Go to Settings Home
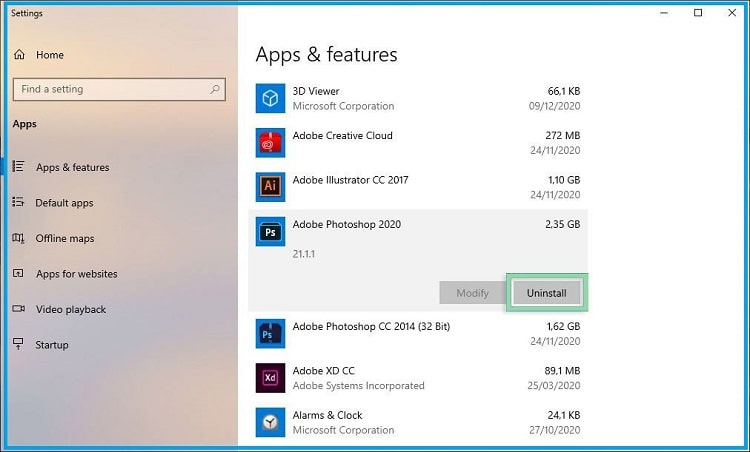Viewport: 750px width, 452px height. tap(50, 55)
